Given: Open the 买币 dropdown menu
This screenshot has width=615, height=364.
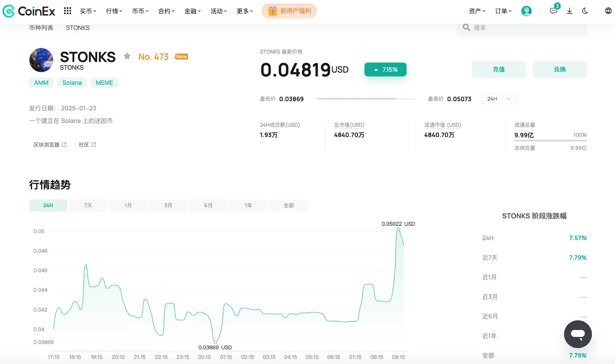Looking at the screenshot, I should tap(88, 11).
